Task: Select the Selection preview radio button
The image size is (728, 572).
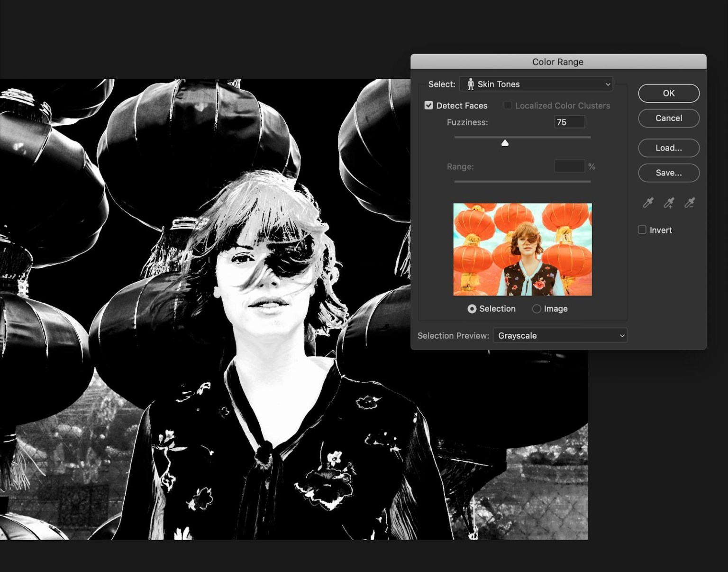Action: click(x=472, y=309)
